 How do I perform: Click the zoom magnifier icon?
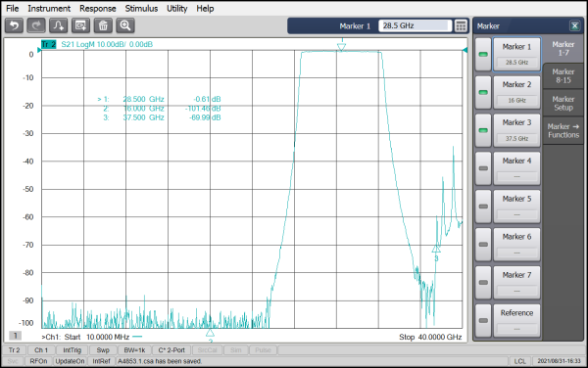pos(125,25)
